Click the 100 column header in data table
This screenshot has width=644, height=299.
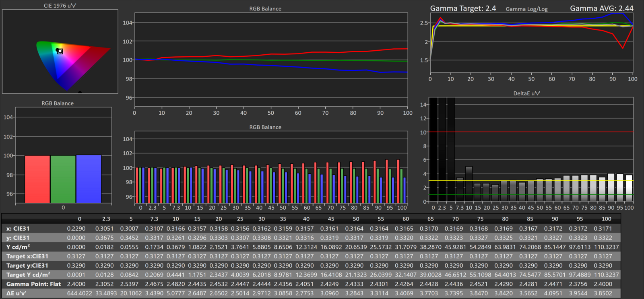coord(606,219)
